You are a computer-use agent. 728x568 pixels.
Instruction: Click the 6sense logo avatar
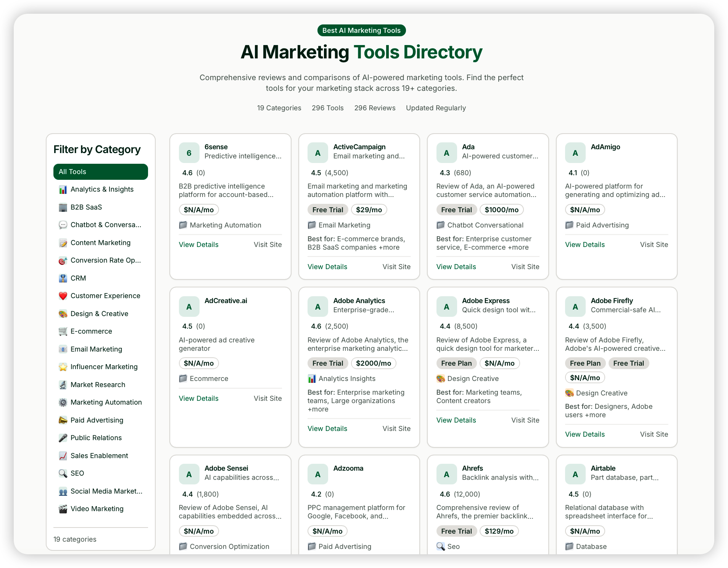[x=189, y=152]
